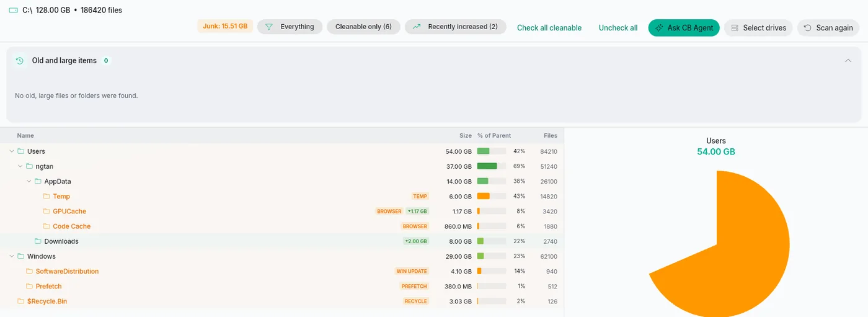
Task: Click the 860.0 MB size value
Action: click(x=458, y=226)
